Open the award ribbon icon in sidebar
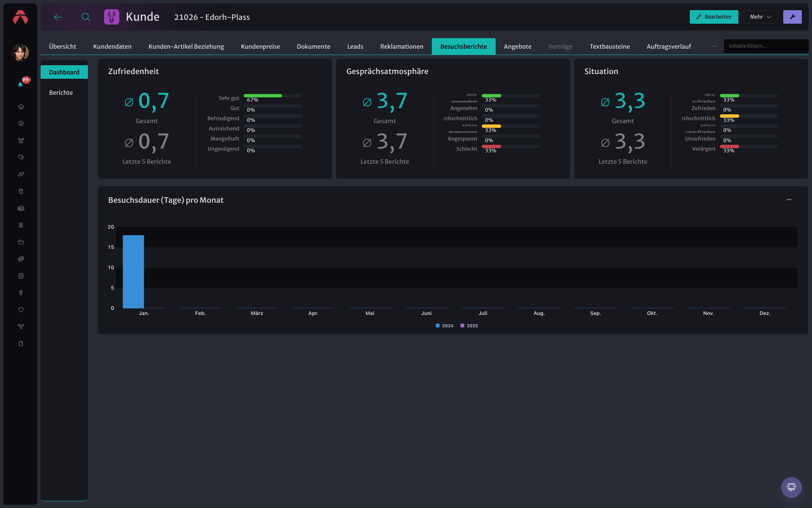Viewport: 812px width, 508px height. tap(21, 225)
